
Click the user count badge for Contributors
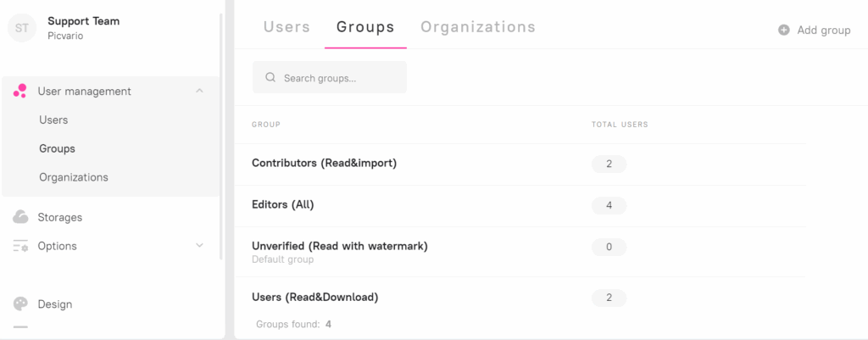(609, 164)
